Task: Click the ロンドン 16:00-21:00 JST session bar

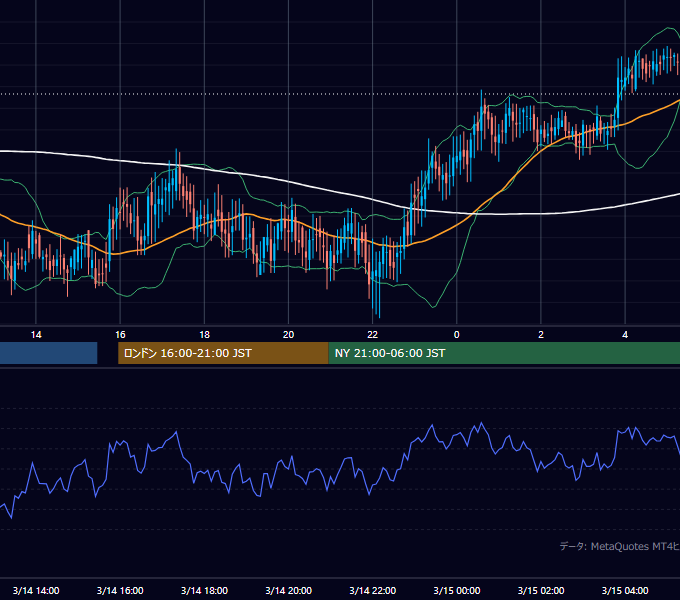Action: tap(223, 353)
